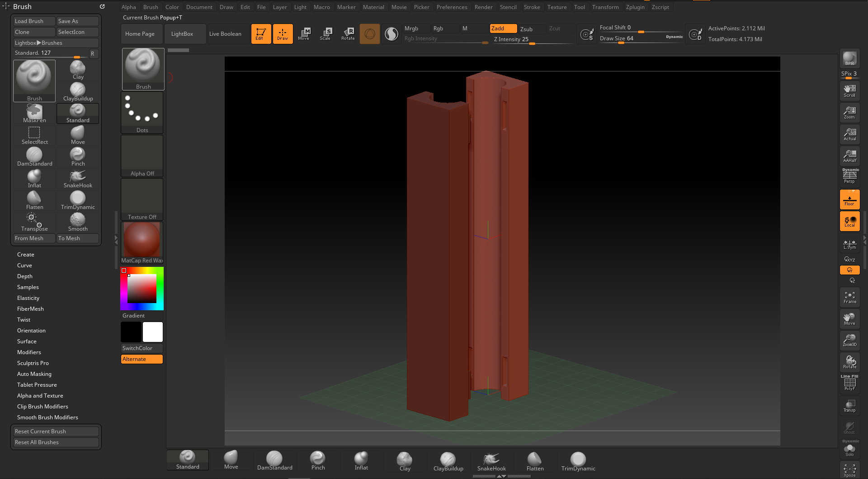Click Reset Current Brush button
Screen dimensions: 868x479
(56, 432)
